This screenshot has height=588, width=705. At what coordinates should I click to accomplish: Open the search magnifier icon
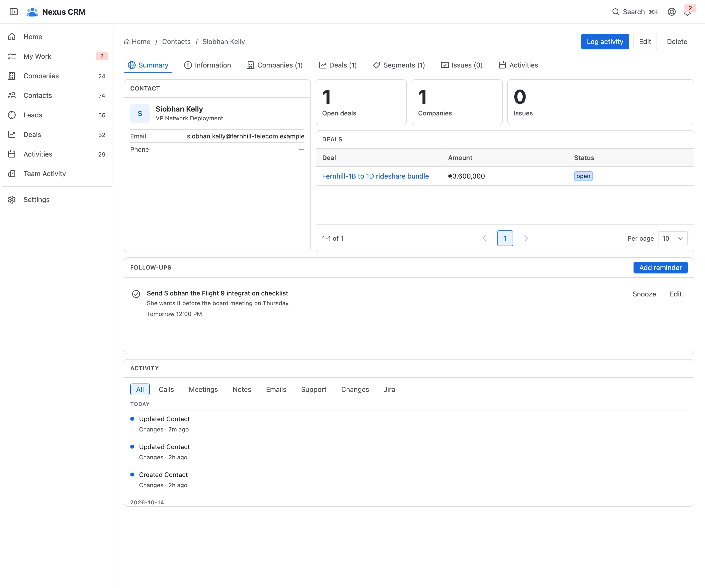pos(615,12)
